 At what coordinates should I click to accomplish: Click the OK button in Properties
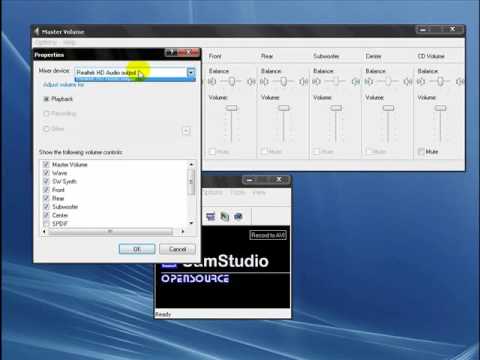137,249
